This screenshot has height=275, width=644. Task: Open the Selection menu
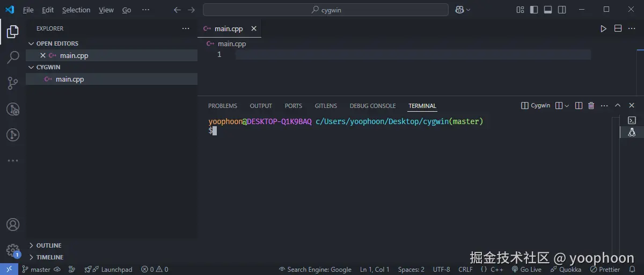click(76, 10)
